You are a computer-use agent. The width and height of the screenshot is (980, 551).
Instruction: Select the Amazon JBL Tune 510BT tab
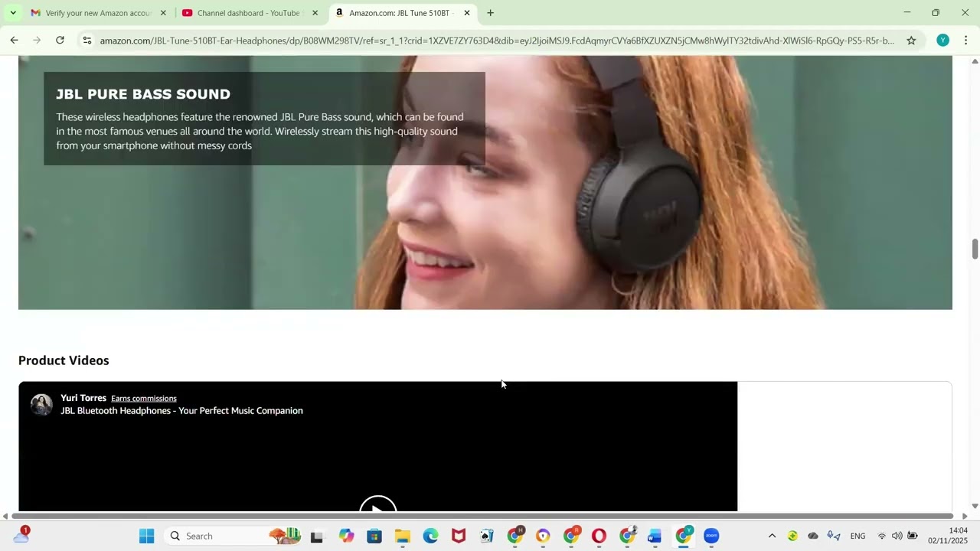point(402,13)
